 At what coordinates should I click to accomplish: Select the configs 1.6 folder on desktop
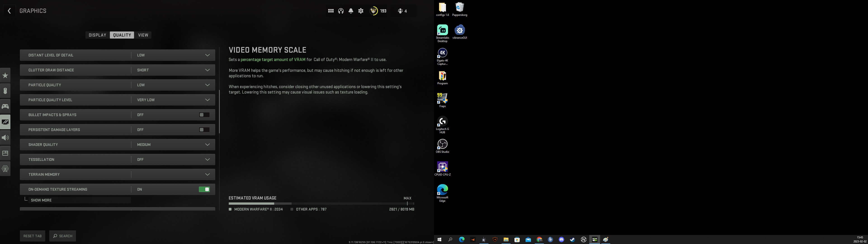[442, 9]
